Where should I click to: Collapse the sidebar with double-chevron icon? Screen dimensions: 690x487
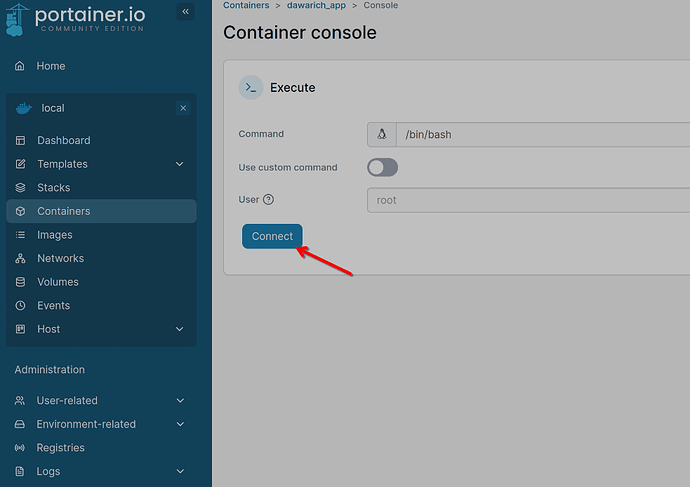(185, 11)
